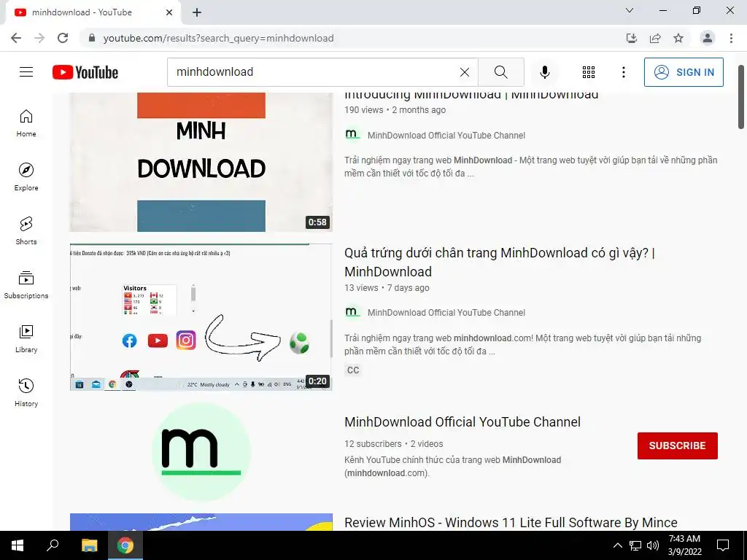Open Chrome three-dot menu
The image size is (747, 560).
731,38
